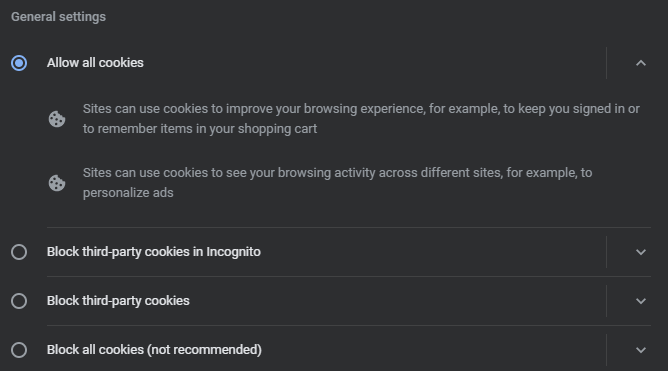Image resolution: width=668 pixels, height=371 pixels.
Task: Click cookie icon beside personalize ads description
Action: [57, 183]
